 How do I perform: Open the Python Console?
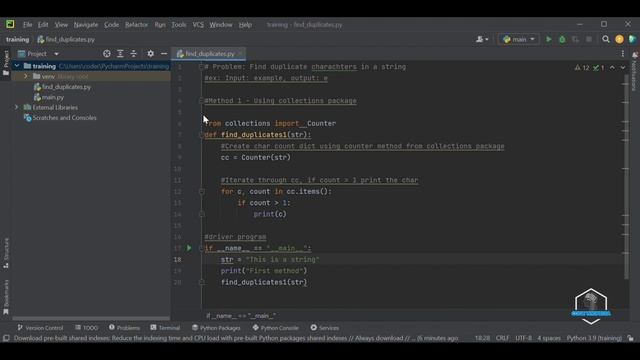click(276, 327)
